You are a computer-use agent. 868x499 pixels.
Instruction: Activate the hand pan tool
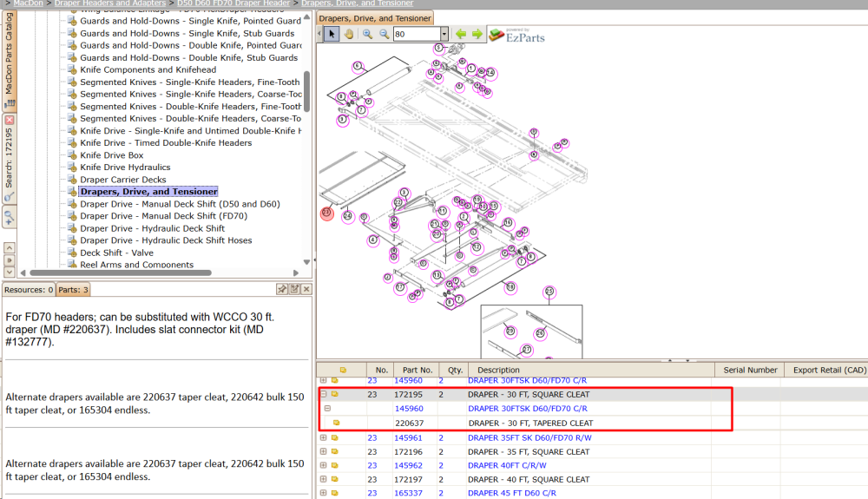[x=349, y=34]
